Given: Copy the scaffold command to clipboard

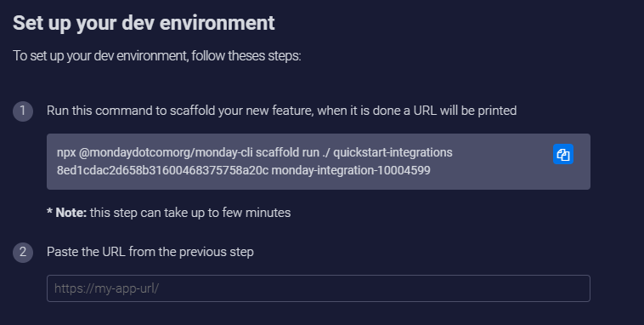Looking at the screenshot, I should pyautogui.click(x=563, y=154).
